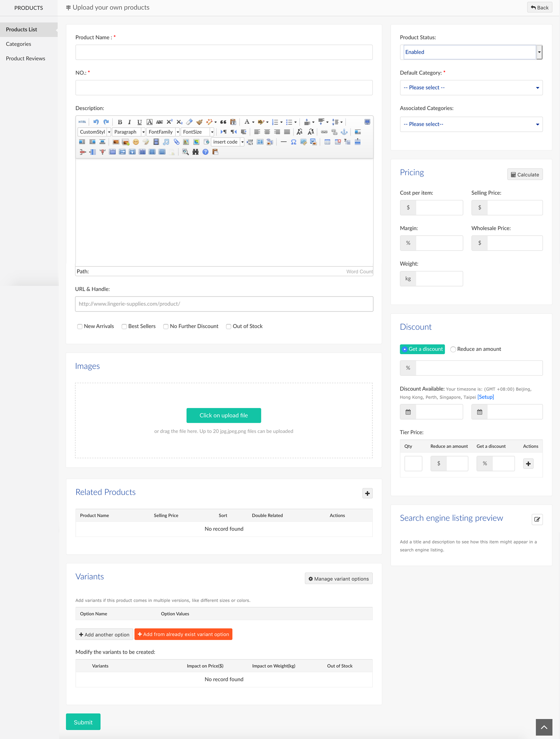Check the New Arrivals checkbox
560x739 pixels.
(x=80, y=326)
